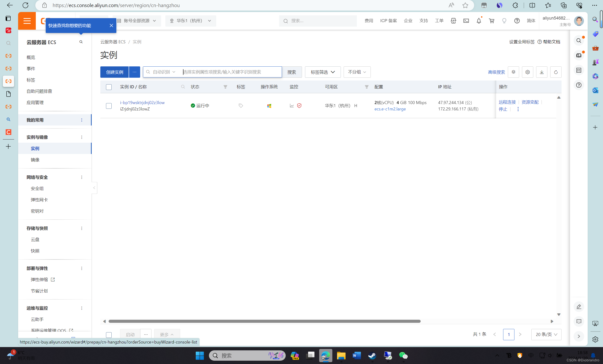Image resolution: width=603 pixels, height=364 pixels.
Task: Click the instance monitoring chart icon
Action: 292,106
